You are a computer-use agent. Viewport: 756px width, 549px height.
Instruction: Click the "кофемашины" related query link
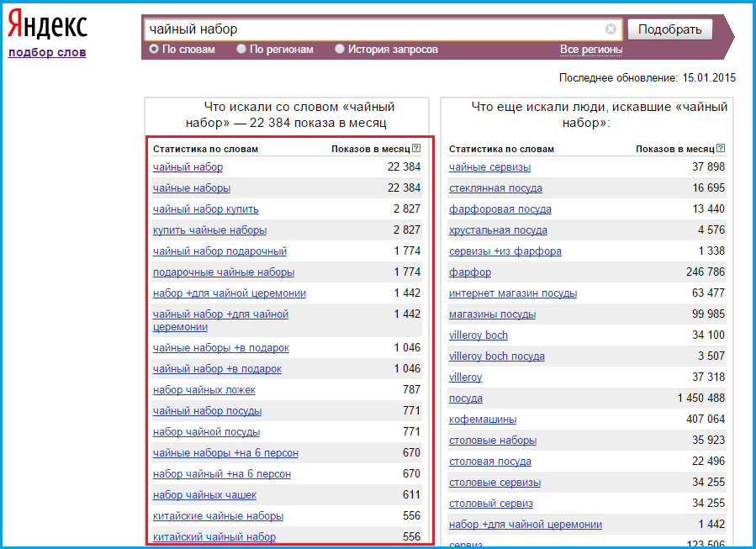tap(483, 420)
